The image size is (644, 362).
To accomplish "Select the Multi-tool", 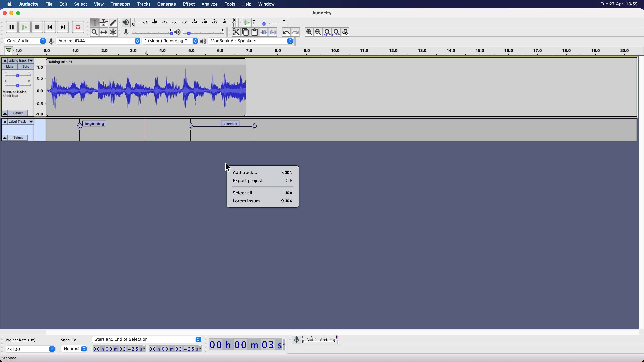I will point(113,32).
